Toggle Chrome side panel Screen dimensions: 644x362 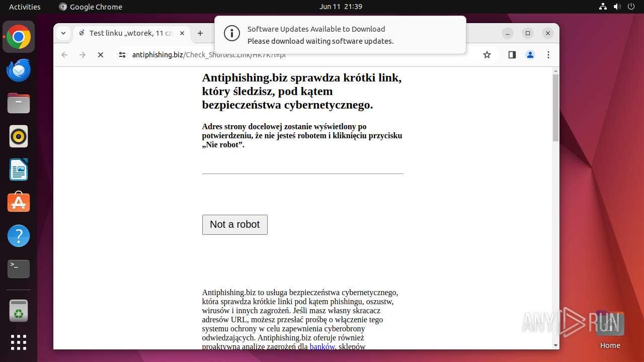[x=512, y=55]
